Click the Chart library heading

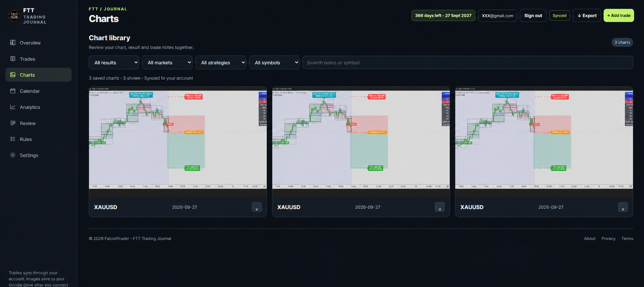110,38
